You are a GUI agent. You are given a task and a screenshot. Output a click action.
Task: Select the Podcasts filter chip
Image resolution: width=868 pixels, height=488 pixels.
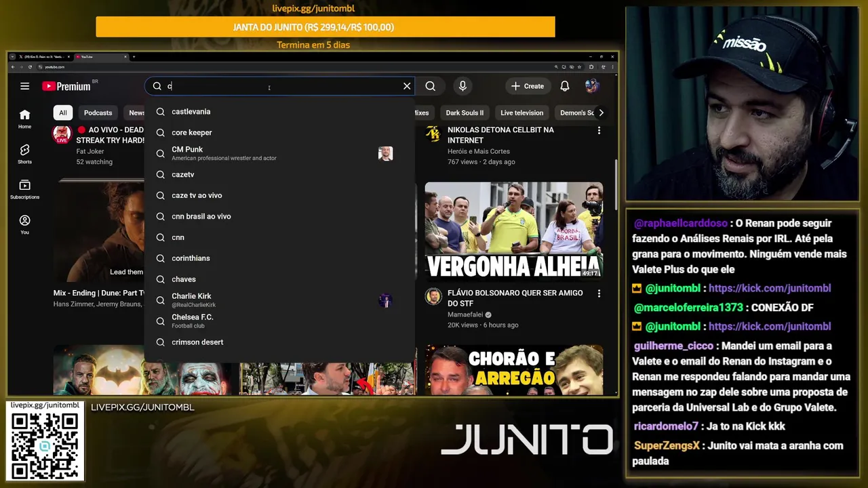pos(98,113)
